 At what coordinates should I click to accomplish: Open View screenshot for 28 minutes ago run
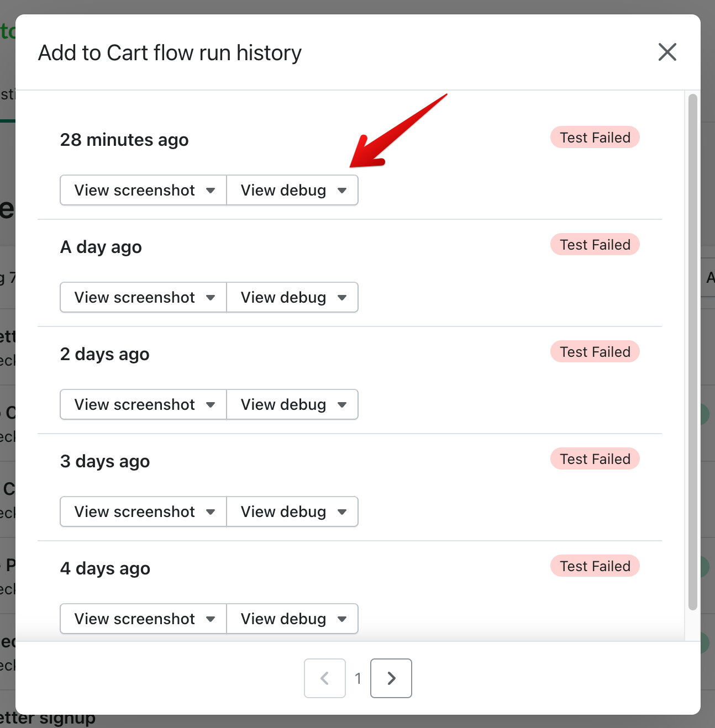click(x=143, y=191)
